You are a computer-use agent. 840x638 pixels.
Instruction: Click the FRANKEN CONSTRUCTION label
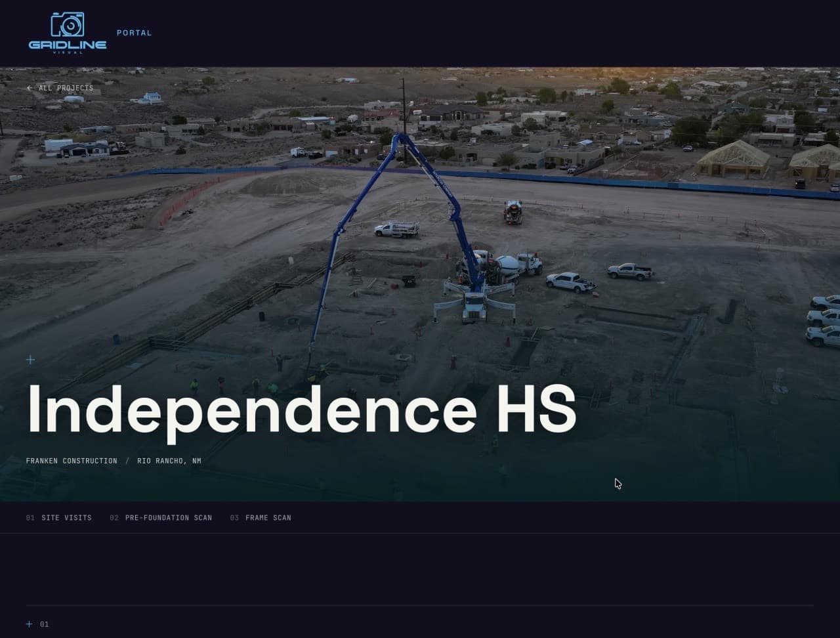[72, 461]
